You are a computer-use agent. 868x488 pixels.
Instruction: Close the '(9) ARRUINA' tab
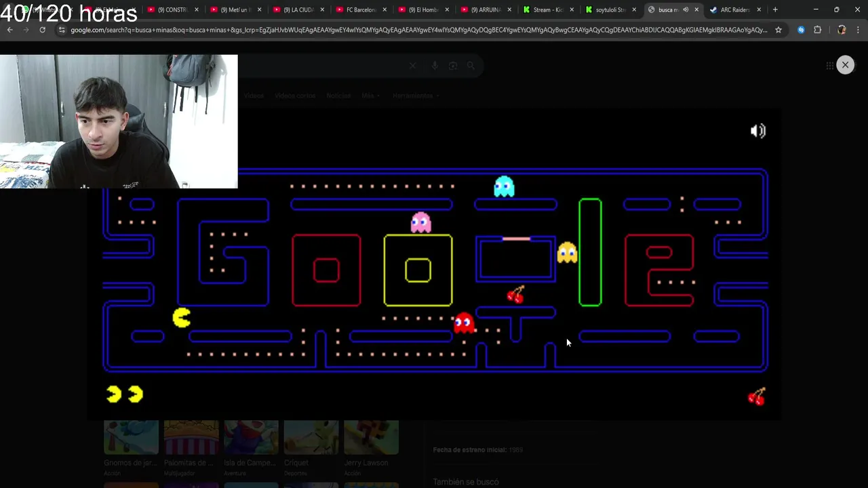pos(509,9)
